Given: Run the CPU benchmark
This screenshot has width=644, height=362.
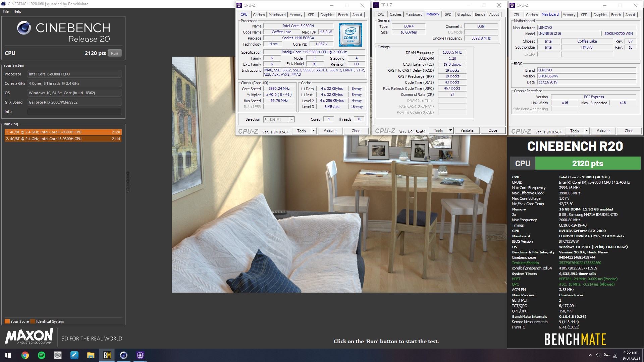Looking at the screenshot, I should click(x=115, y=53).
